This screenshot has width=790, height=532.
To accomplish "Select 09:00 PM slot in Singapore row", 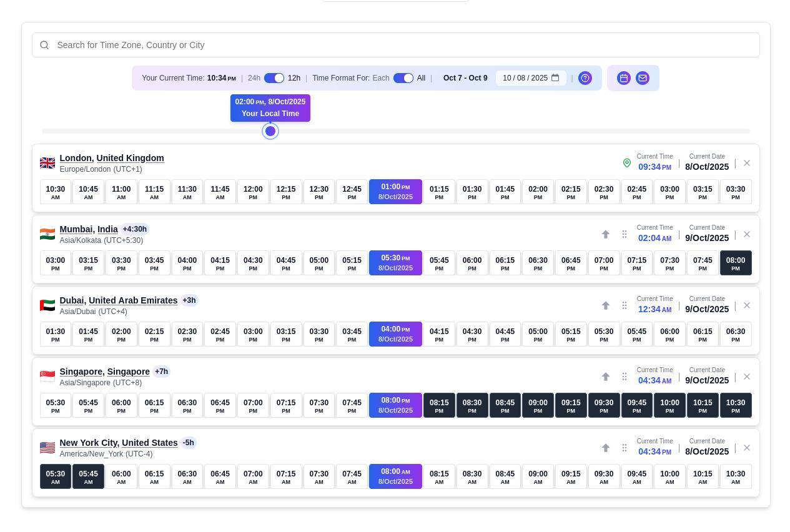I will (x=538, y=405).
